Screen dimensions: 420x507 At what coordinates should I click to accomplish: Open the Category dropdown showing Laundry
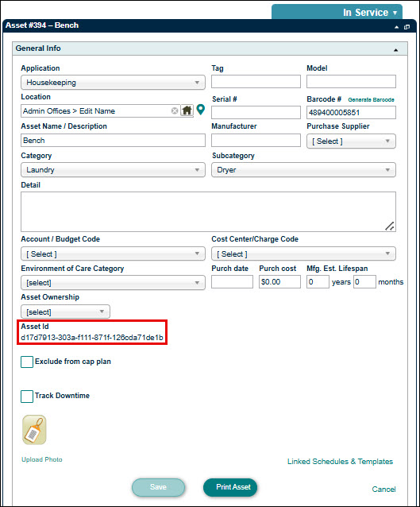113,170
